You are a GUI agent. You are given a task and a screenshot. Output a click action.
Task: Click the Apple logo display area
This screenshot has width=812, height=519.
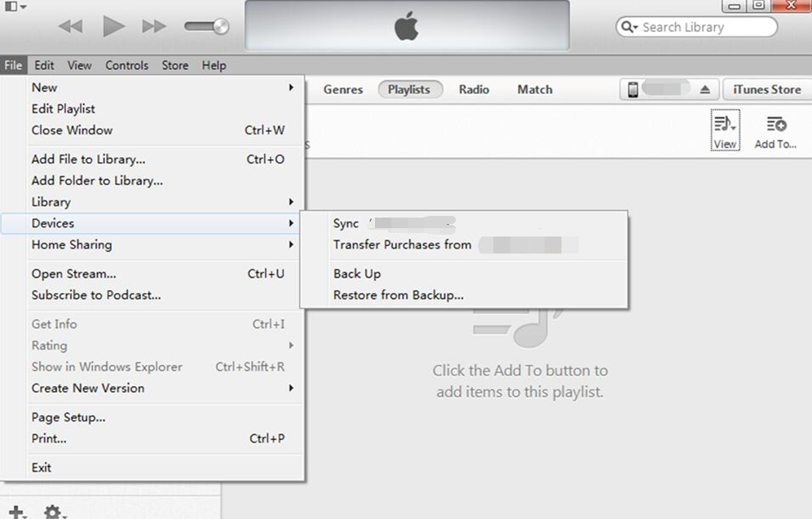[x=407, y=25]
